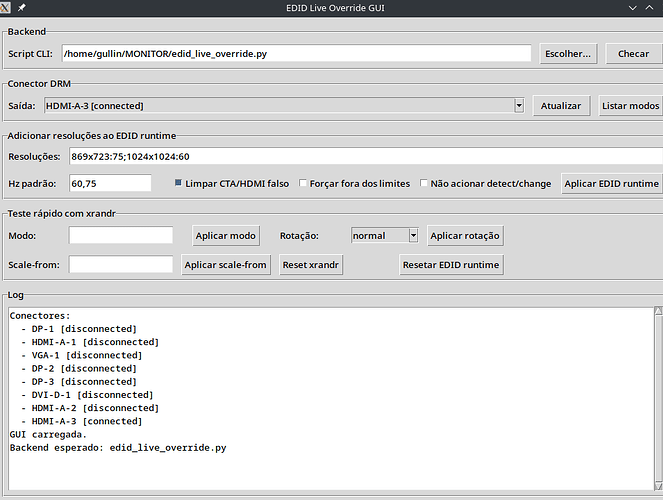Click the Log scrollbar down arrow
663x500 pixels.
coord(658,486)
